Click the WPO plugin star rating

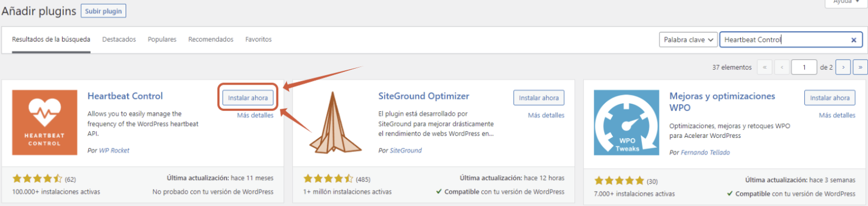click(619, 181)
